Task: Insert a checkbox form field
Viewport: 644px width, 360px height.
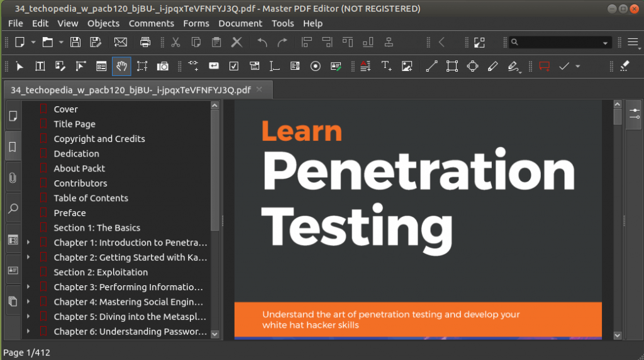Action: pyautogui.click(x=234, y=66)
